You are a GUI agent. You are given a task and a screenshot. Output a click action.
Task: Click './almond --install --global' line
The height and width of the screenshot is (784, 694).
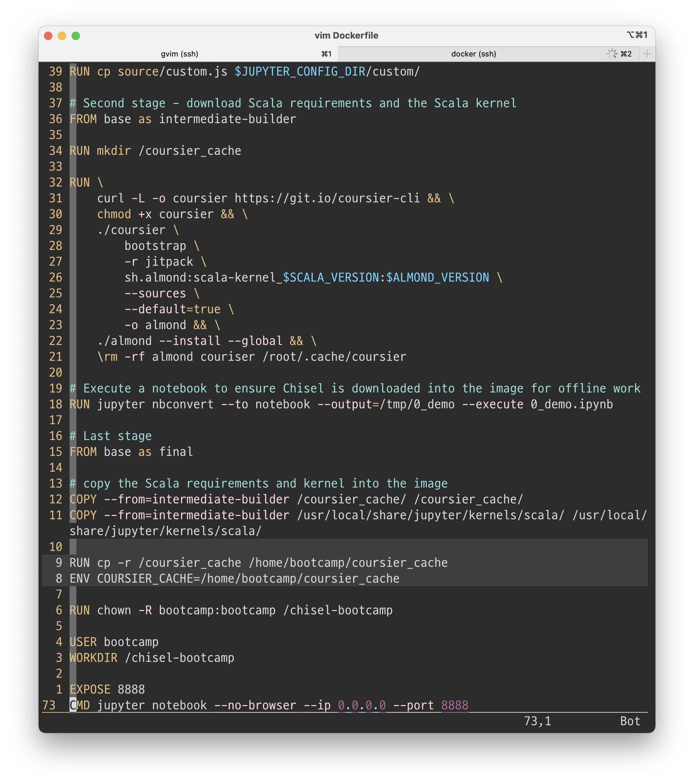point(207,341)
